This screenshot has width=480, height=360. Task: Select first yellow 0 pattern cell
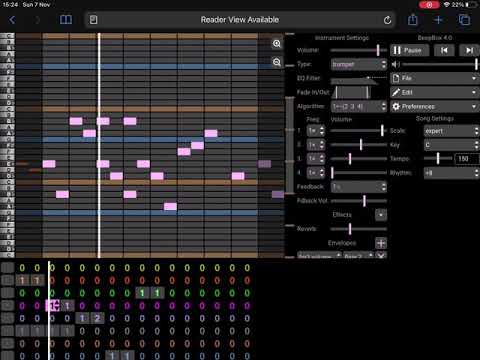[22, 268]
